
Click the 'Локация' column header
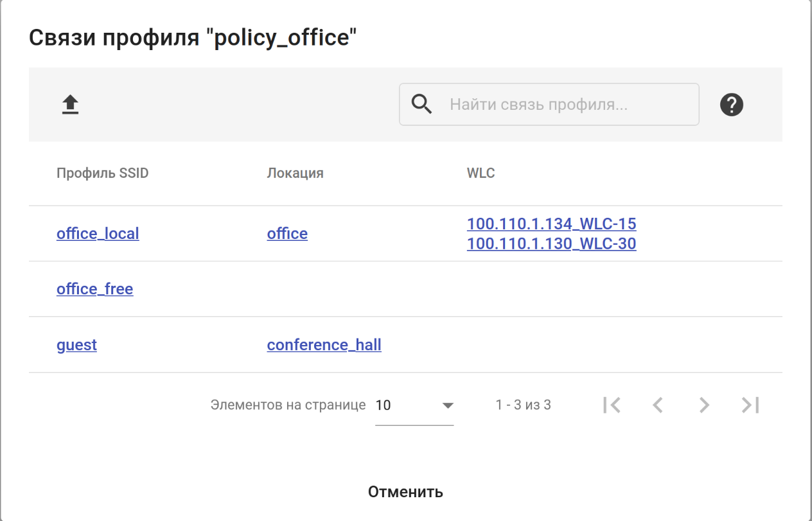tap(295, 173)
